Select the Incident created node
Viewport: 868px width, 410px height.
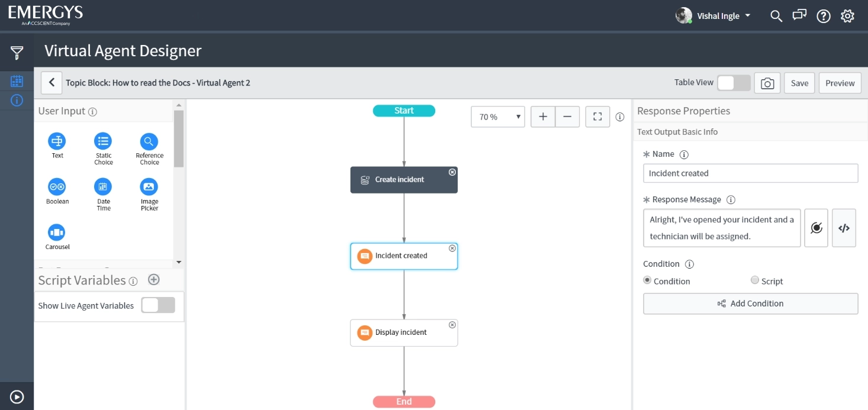click(x=404, y=256)
